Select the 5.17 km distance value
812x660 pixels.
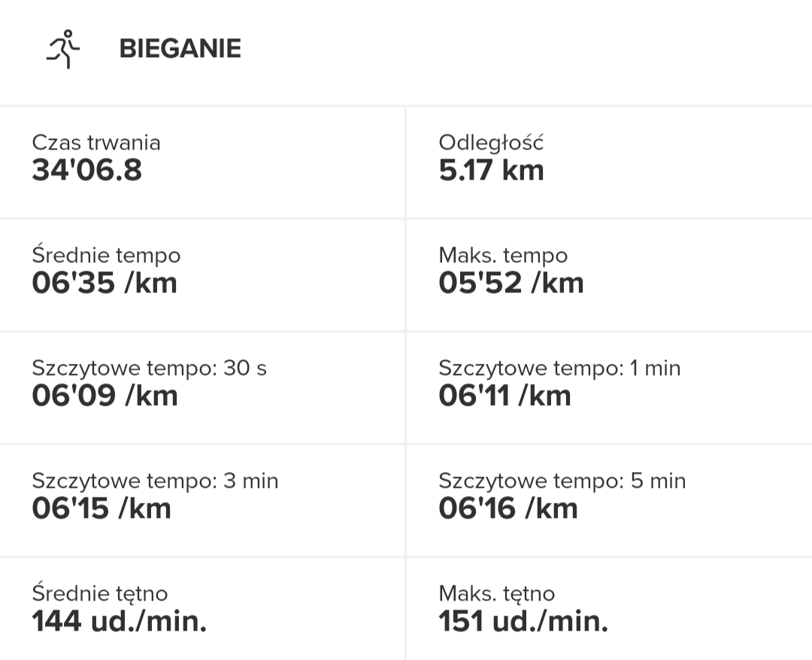click(491, 171)
